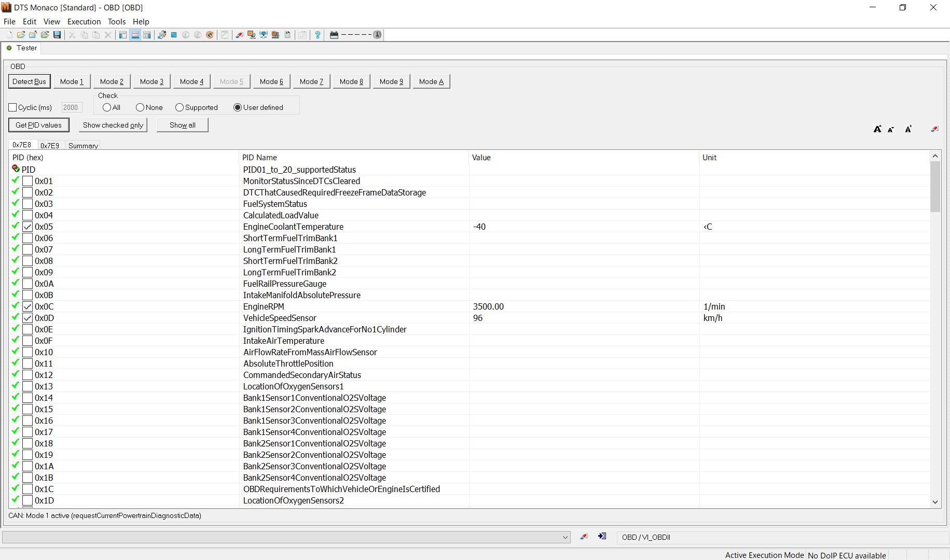The height and width of the screenshot is (560, 950).
Task: Click the Mode 1 button
Action: [x=72, y=81]
